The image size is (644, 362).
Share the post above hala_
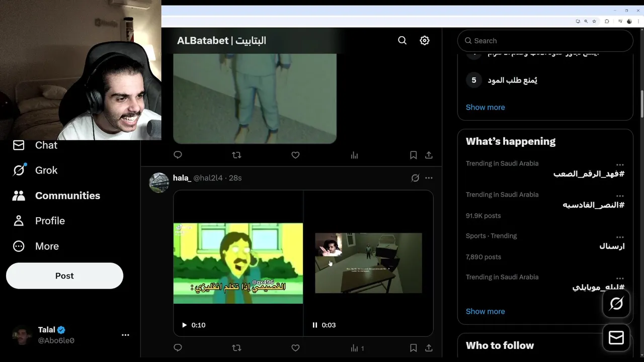click(429, 155)
